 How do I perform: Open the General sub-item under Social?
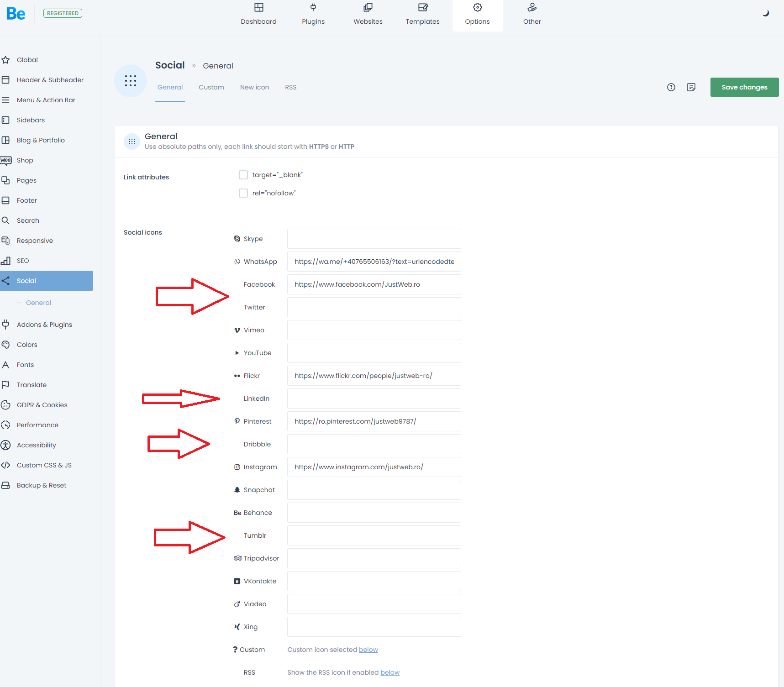(38, 303)
